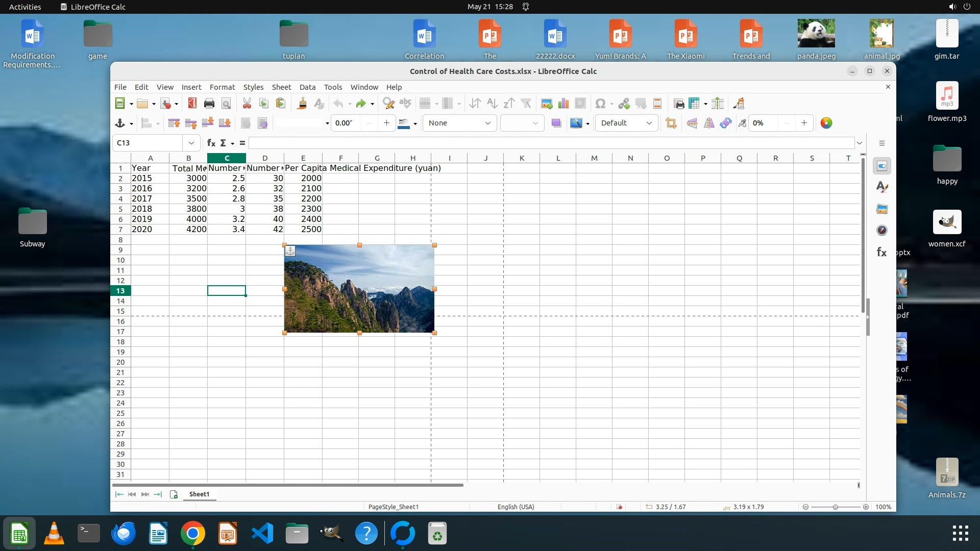Open the Navigator from the sidebar
This screenshot has height=551, width=980.
coord(882,231)
